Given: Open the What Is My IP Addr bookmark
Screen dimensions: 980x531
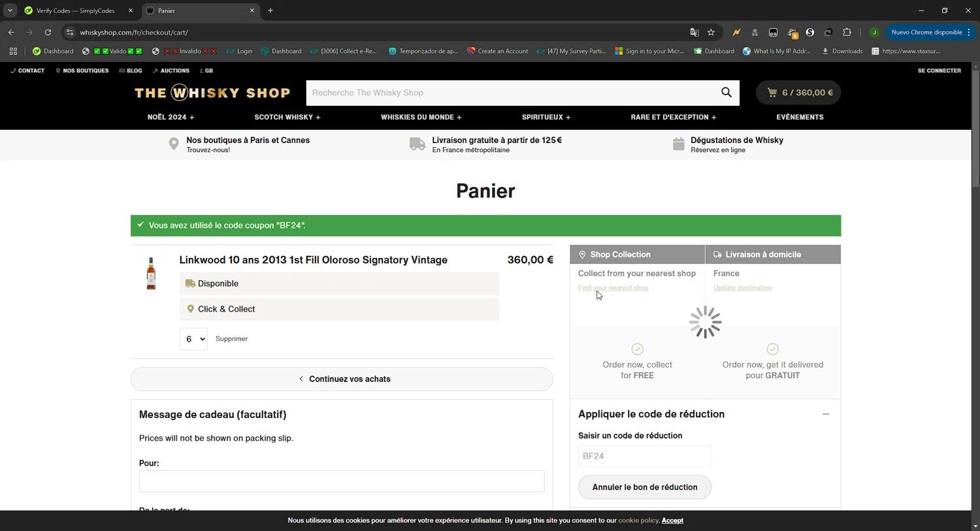Looking at the screenshot, I should 777,51.
